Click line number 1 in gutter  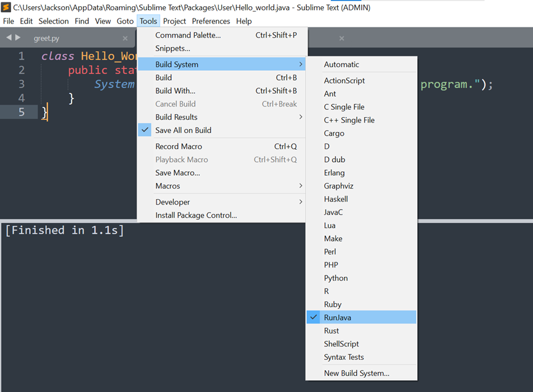pos(22,56)
